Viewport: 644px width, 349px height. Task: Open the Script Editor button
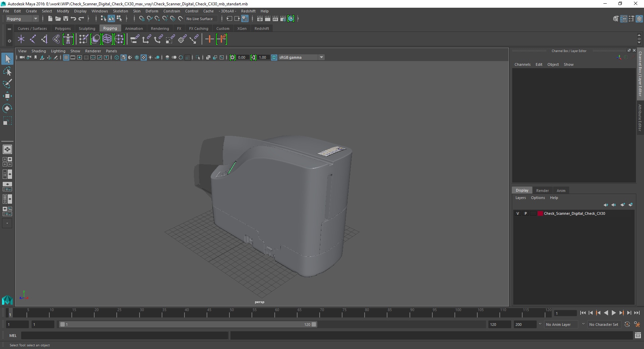[638, 335]
